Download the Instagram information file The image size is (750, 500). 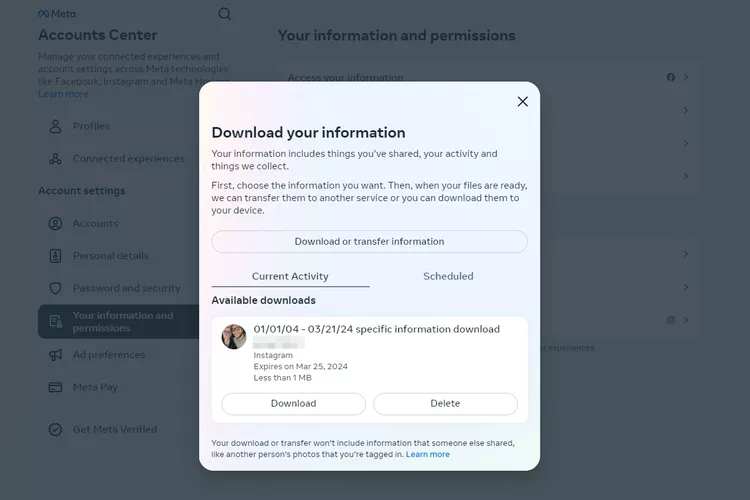pos(293,404)
